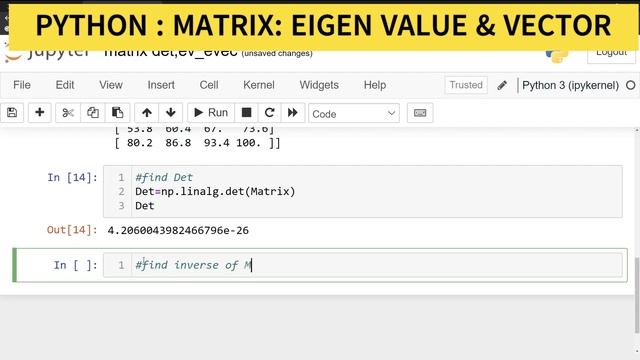Copy selected cells with the copy icon
The height and width of the screenshot is (360, 640).
pyautogui.click(x=93, y=113)
